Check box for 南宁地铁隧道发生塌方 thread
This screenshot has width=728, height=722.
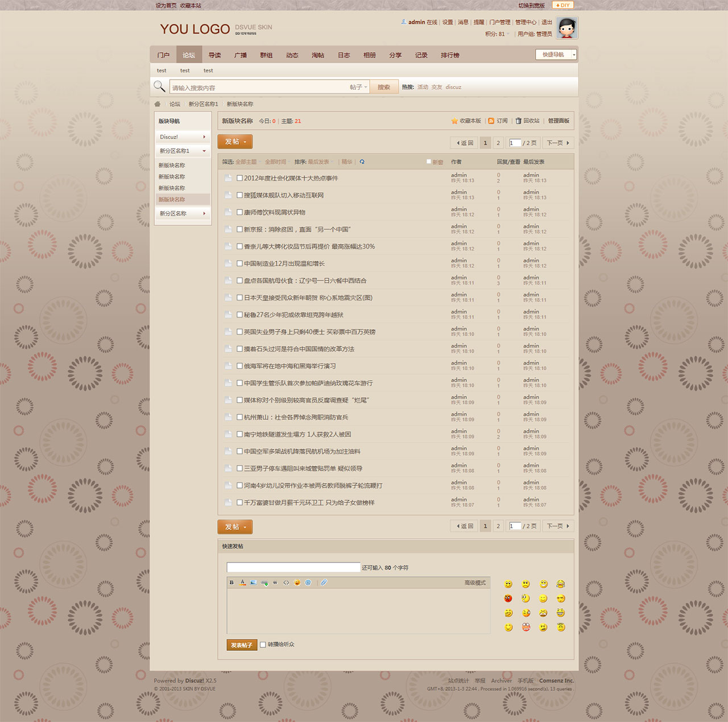pyautogui.click(x=240, y=434)
